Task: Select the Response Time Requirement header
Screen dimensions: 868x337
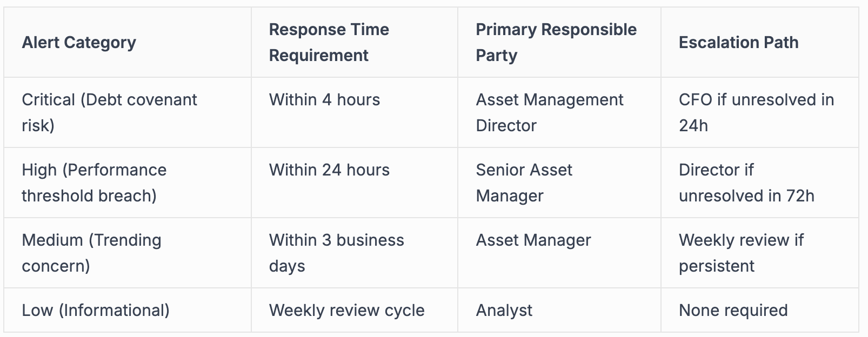Action: (329, 42)
